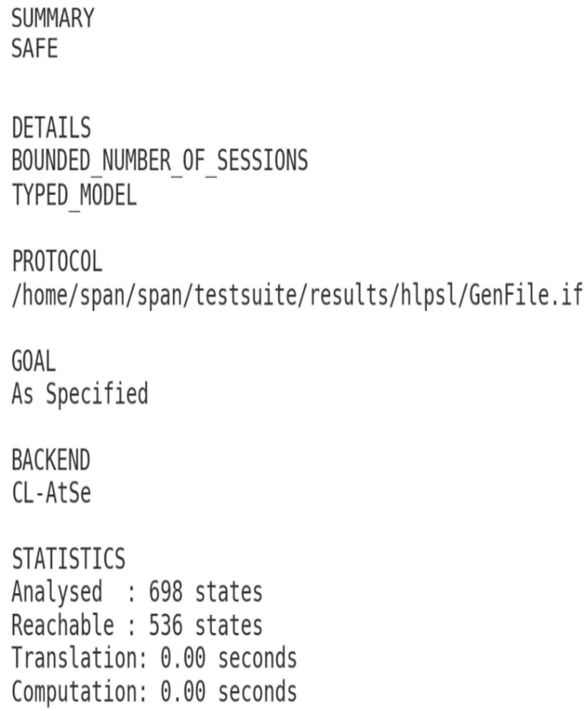This screenshot has width=588, height=711.
Task: Click the PROTOCOL section heading
Action: pos(57,261)
